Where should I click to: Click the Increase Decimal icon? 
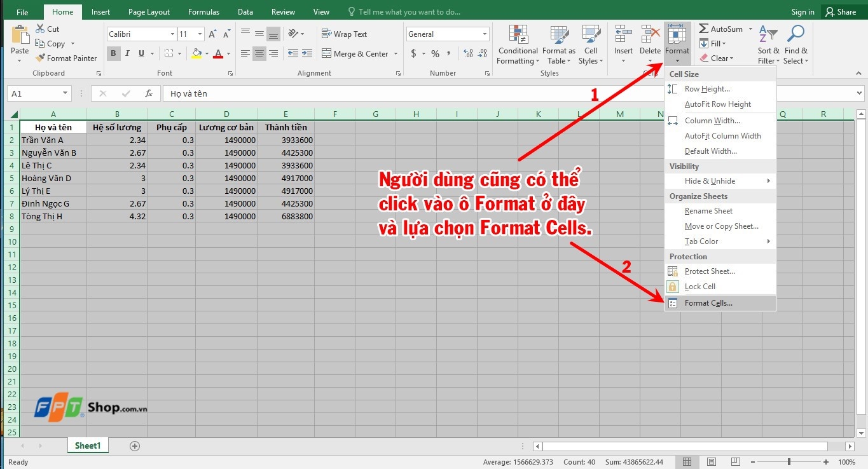[468, 54]
